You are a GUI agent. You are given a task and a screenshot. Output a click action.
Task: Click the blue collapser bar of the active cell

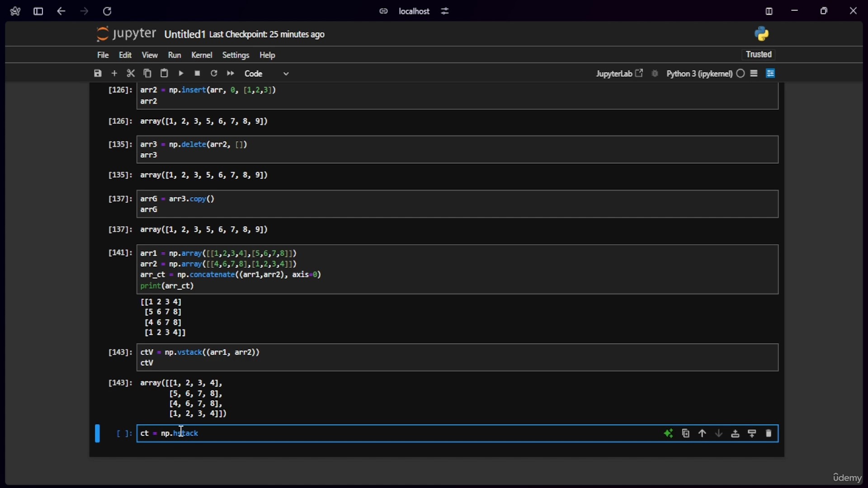point(97,434)
